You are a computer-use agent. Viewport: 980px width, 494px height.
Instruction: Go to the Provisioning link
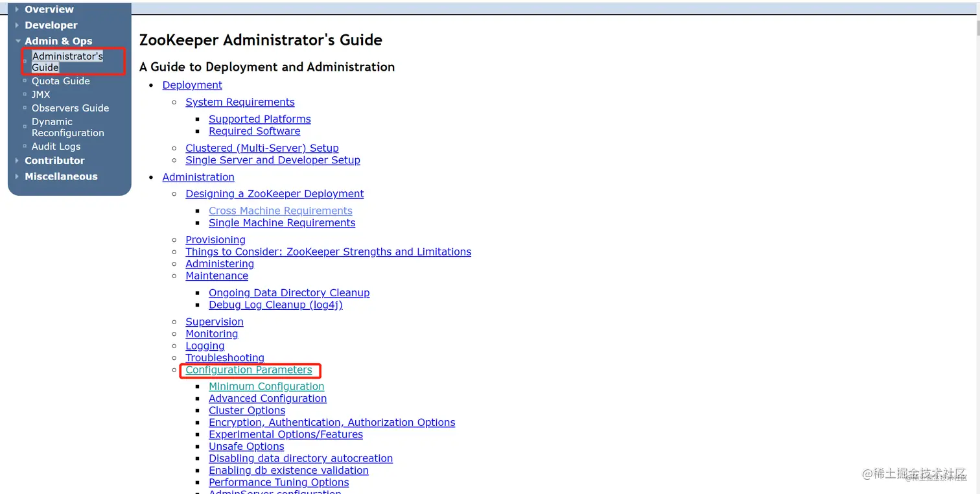click(215, 240)
